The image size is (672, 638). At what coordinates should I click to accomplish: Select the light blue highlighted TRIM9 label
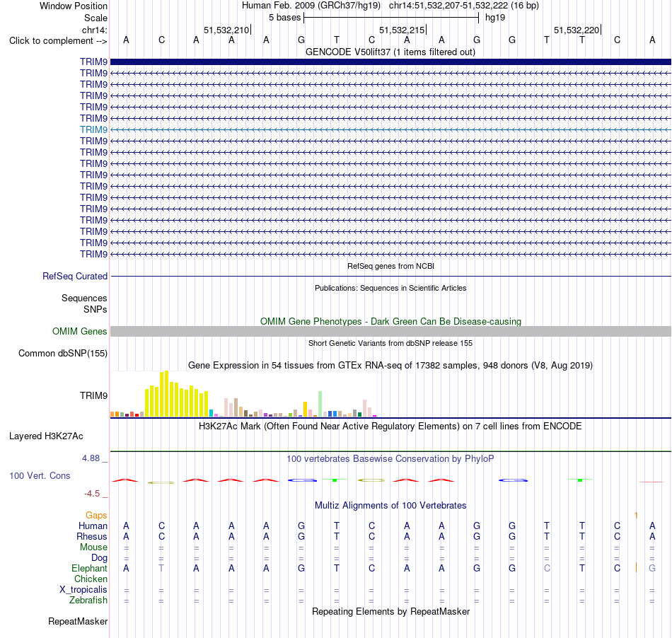[93, 130]
